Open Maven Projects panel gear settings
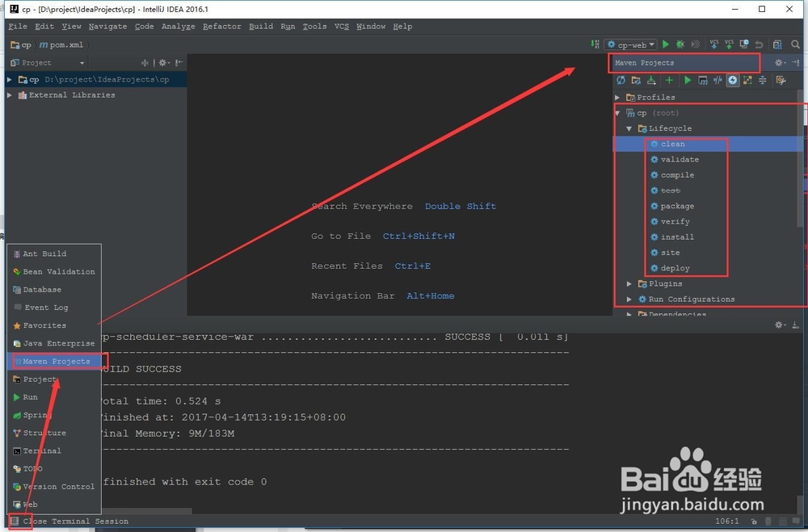Image resolution: width=808 pixels, height=532 pixels. pos(780,63)
